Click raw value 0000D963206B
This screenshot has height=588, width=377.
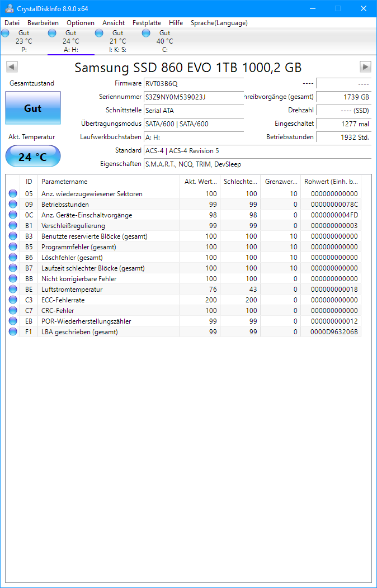tap(334, 331)
